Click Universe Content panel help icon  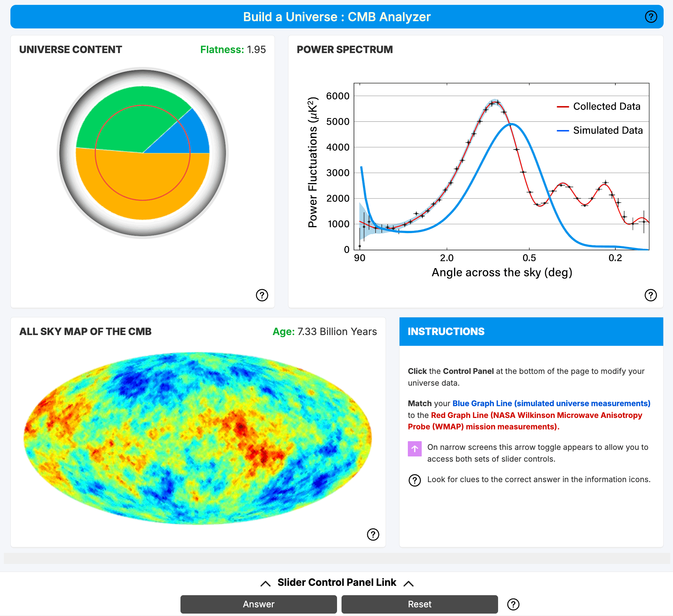click(262, 295)
